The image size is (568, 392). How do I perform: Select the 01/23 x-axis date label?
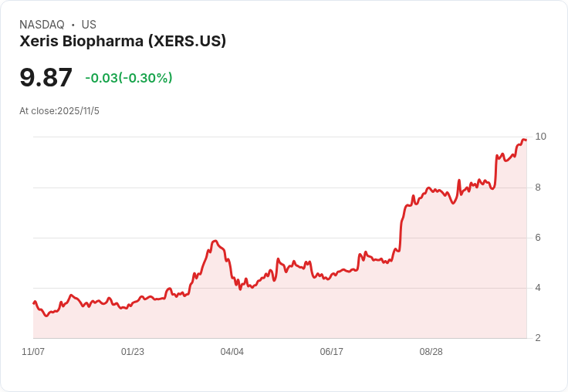133,352
